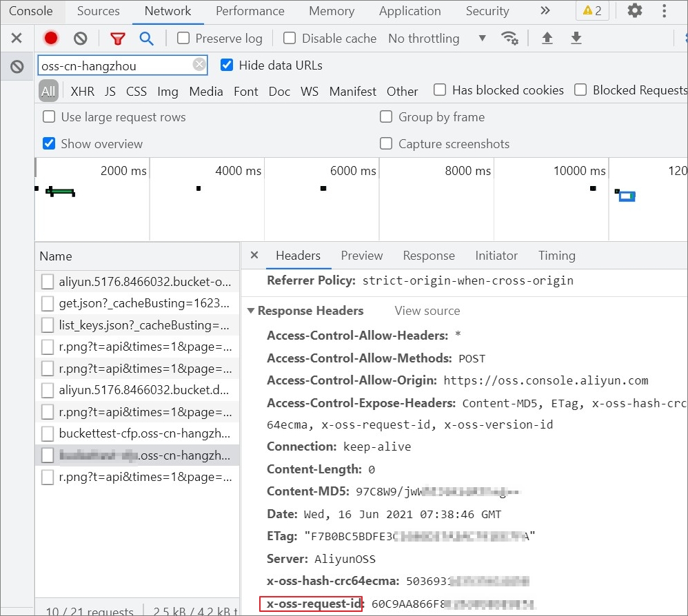Disable Show overview checkbox
688x616 pixels.
tap(49, 143)
